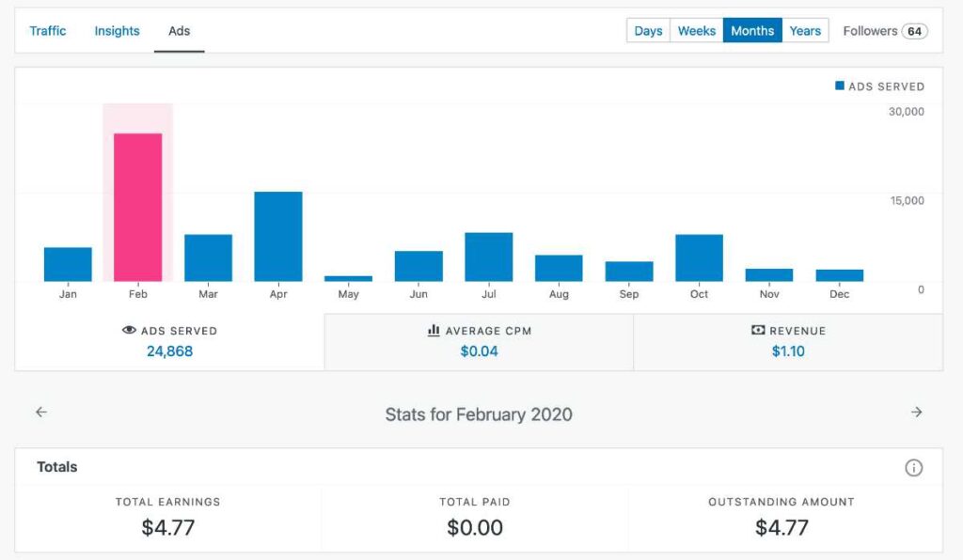This screenshot has height=560, width=963.
Task: Click the info icon in Totals panel
Action: (x=913, y=468)
